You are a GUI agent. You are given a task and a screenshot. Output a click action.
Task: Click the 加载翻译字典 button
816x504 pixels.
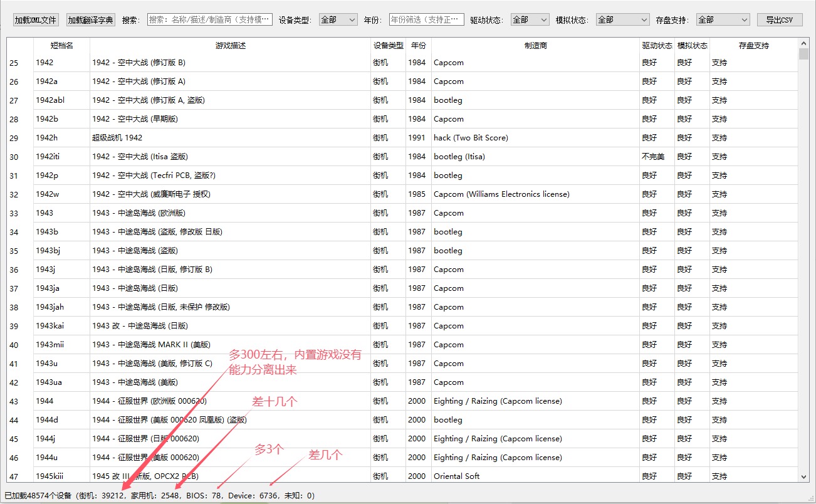[x=91, y=20]
